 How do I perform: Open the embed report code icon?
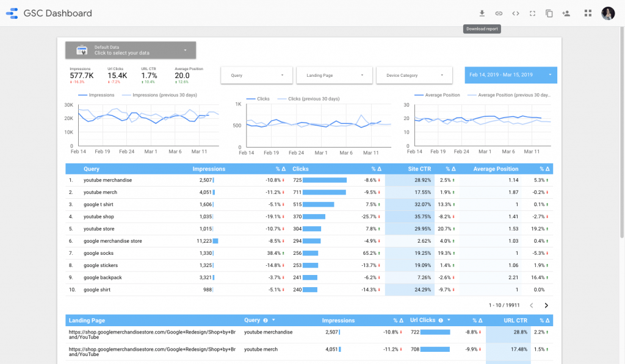[x=515, y=13]
